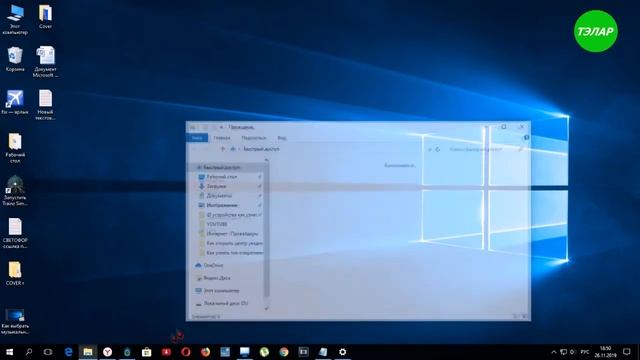Open the Settings gear on the taskbar
Screen dimensions: 640x360
342,352
